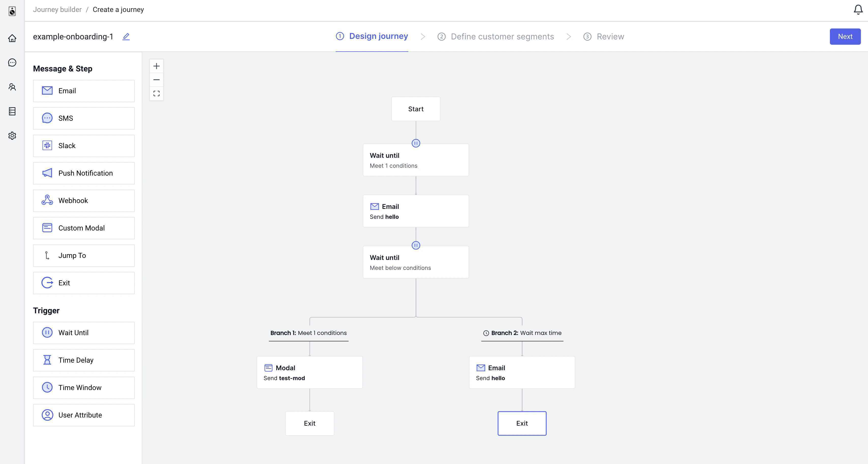Open Settings gear in sidebar
The image size is (868, 464).
click(12, 135)
